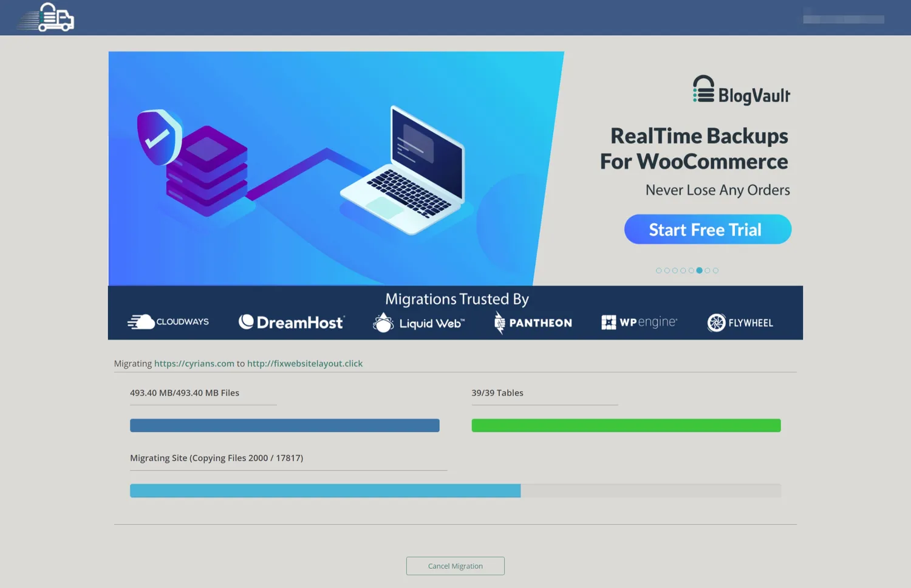Click the DreamHost logo
This screenshot has width=911, height=588.
coord(292,322)
